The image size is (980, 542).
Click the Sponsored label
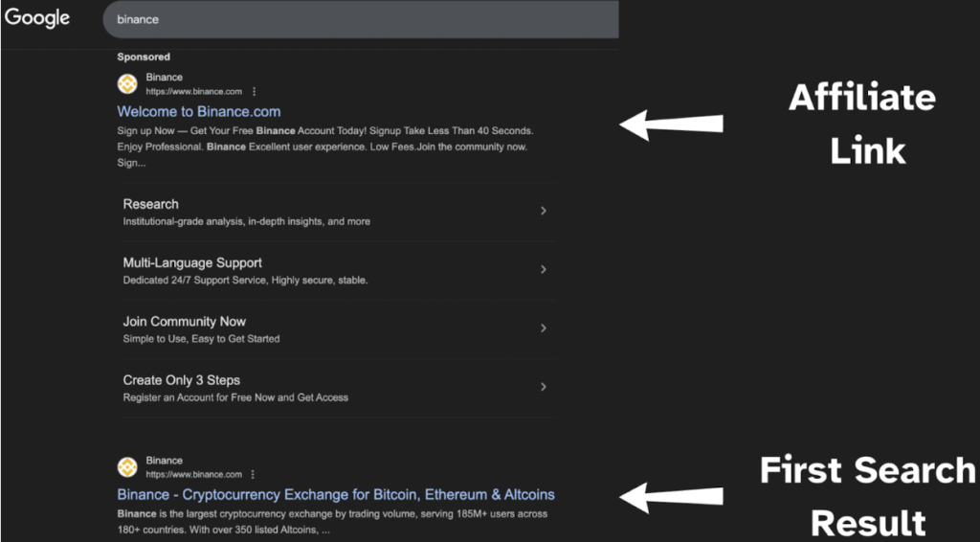(144, 56)
